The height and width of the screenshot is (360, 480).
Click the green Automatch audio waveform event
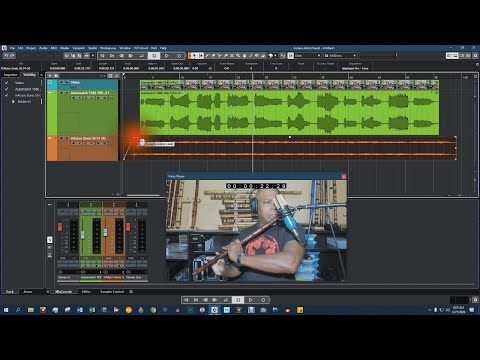pyautogui.click(x=289, y=113)
